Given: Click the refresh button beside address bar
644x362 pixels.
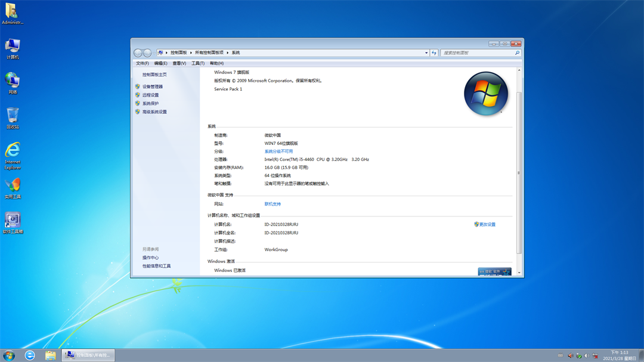Looking at the screenshot, I should coord(434,53).
